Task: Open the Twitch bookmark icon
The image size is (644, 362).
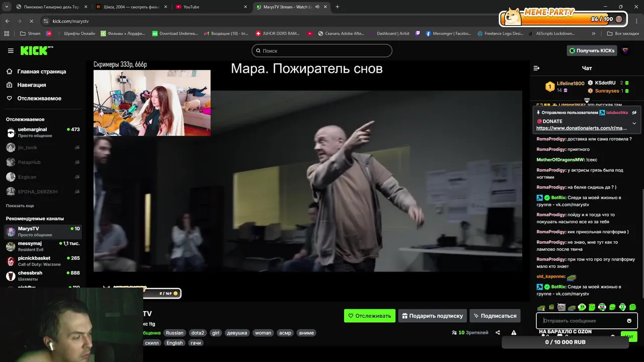Action: coord(418,34)
